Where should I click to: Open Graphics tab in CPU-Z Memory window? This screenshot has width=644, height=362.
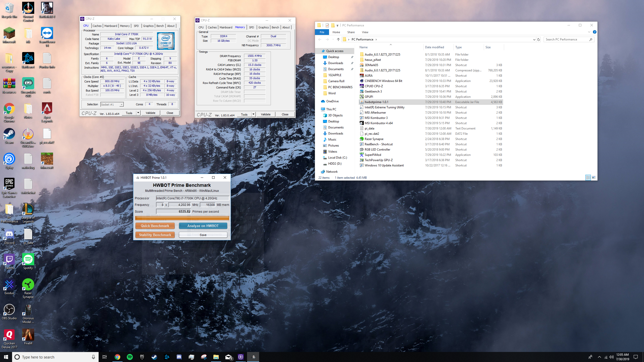(x=263, y=27)
